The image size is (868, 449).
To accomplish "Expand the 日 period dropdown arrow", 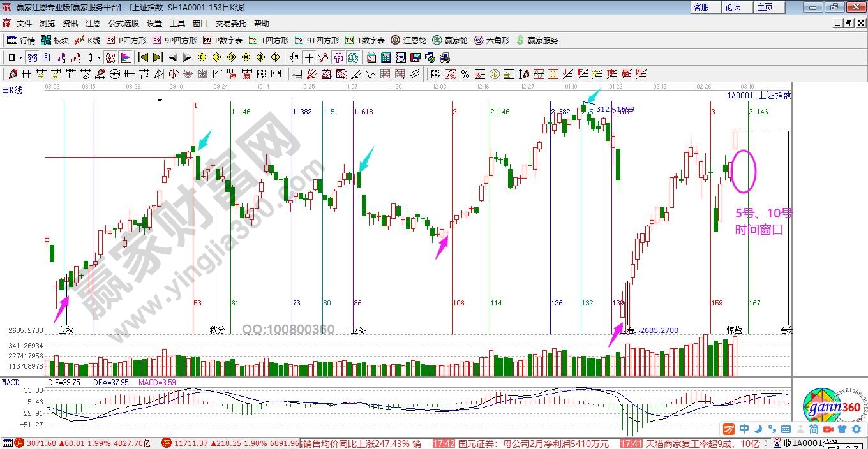I will pyautogui.click(x=20, y=57).
